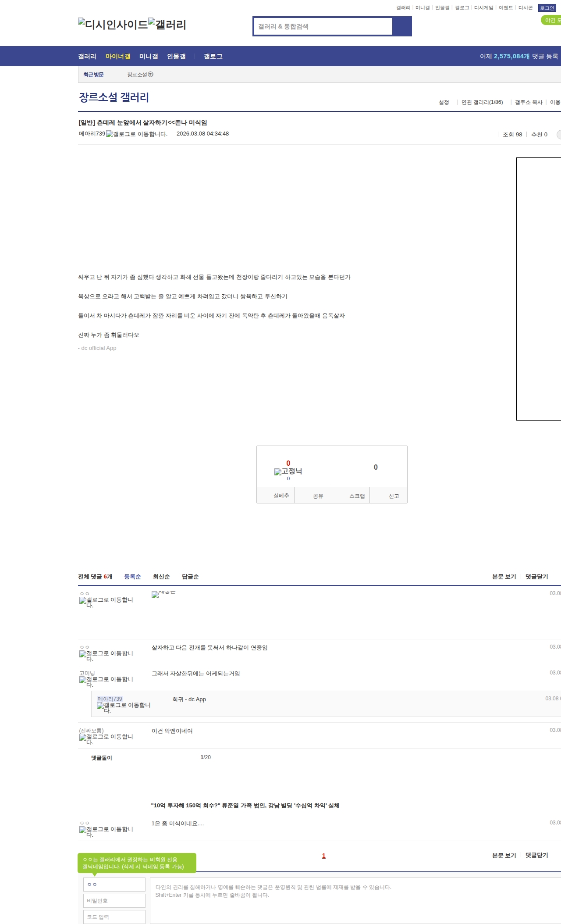Click 본문 보기 below the comment list

[504, 855]
